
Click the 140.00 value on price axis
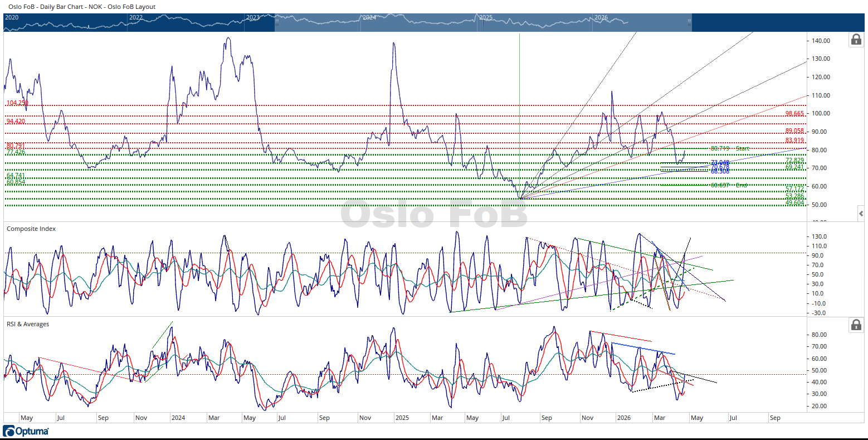click(x=821, y=41)
